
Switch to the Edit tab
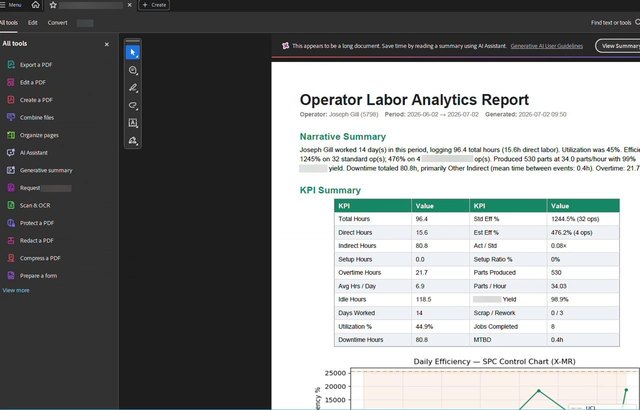coord(33,23)
